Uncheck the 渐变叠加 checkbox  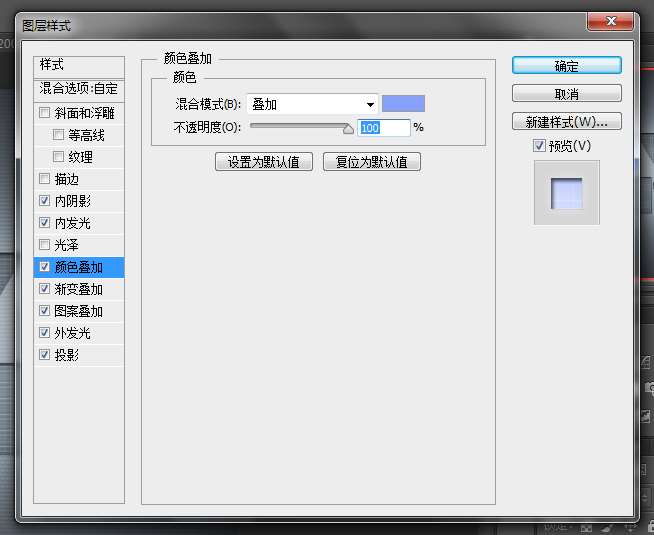click(44, 289)
